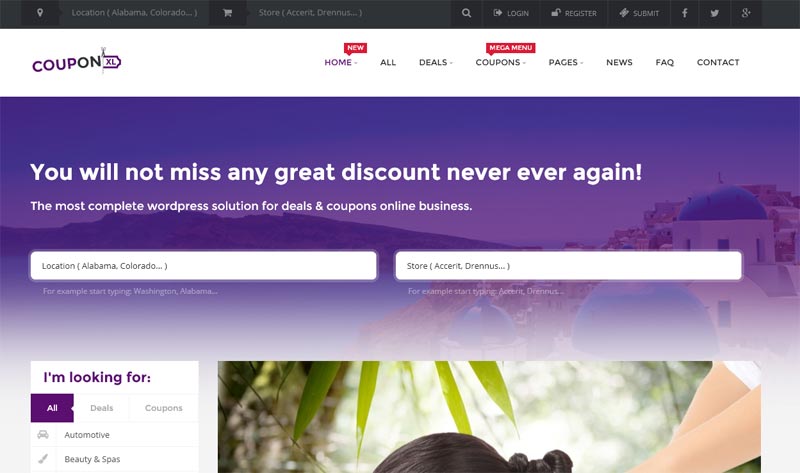Click the Register link

click(x=574, y=13)
